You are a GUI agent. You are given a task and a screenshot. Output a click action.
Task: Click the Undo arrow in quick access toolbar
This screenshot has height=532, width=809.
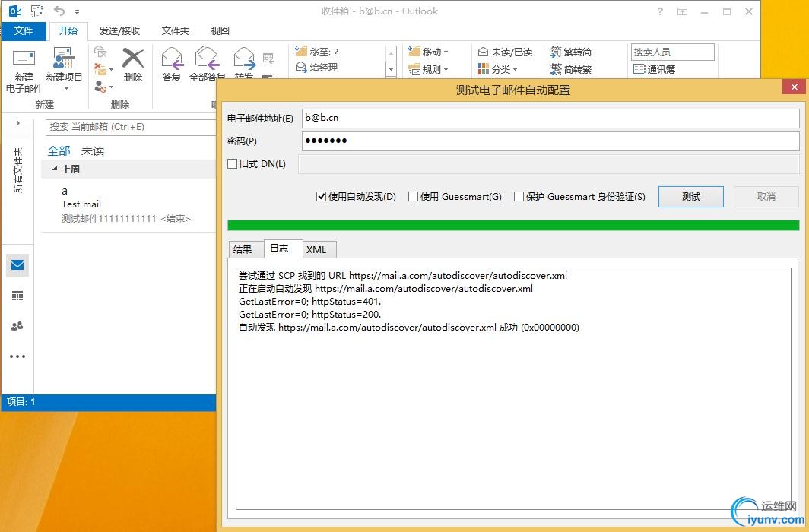59,11
